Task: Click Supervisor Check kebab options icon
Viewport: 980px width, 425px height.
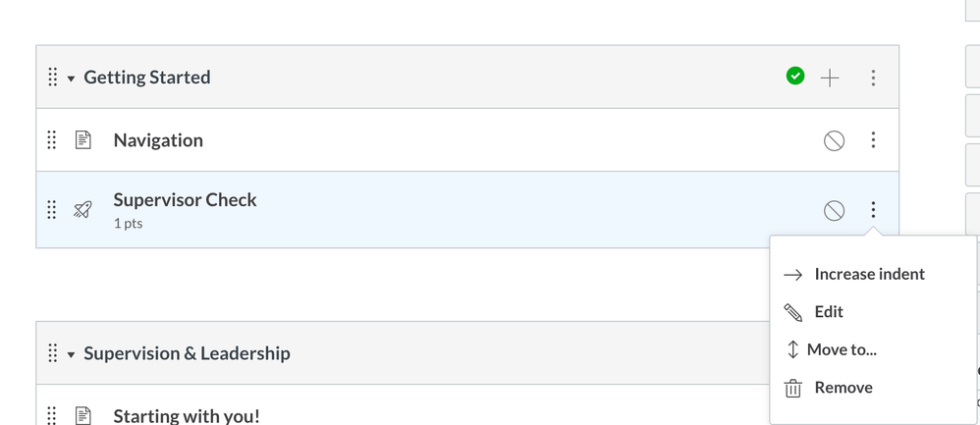Action: 873,210
